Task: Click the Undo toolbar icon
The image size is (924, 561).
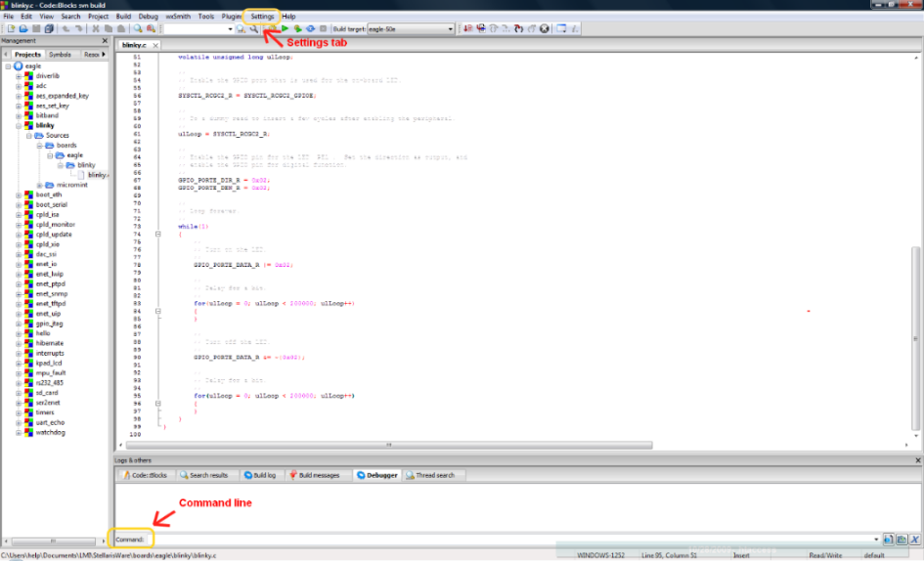Action: pos(66,29)
